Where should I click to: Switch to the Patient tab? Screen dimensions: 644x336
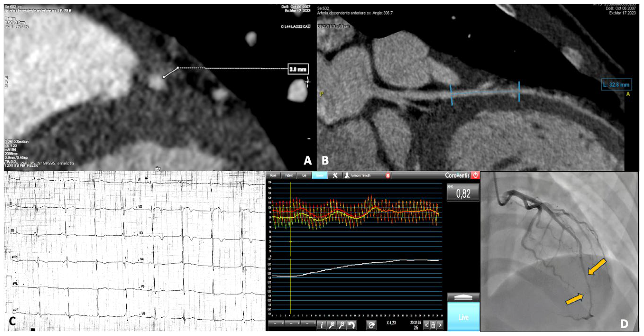[x=289, y=176]
